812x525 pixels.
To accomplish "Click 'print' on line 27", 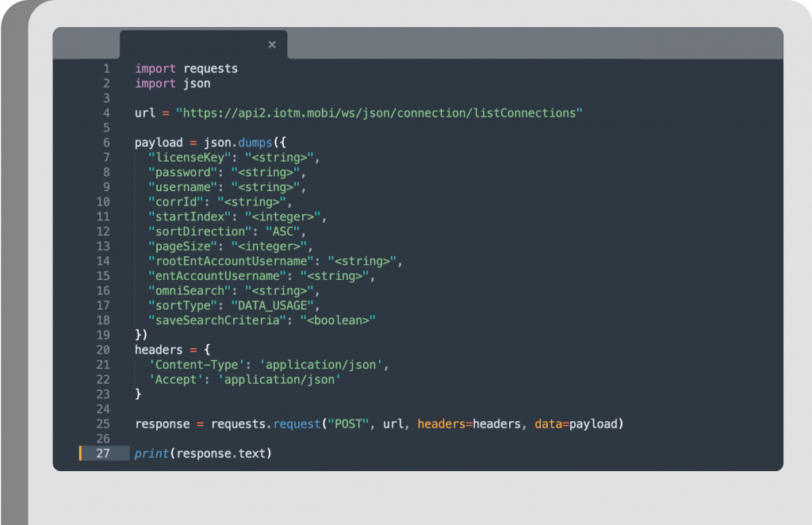I will [x=151, y=454].
